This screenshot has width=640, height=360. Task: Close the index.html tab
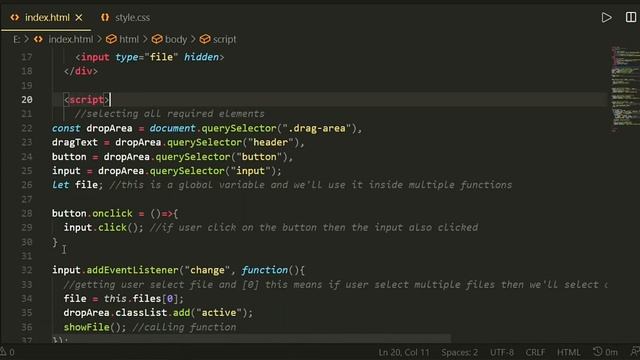pyautogui.click(x=79, y=18)
